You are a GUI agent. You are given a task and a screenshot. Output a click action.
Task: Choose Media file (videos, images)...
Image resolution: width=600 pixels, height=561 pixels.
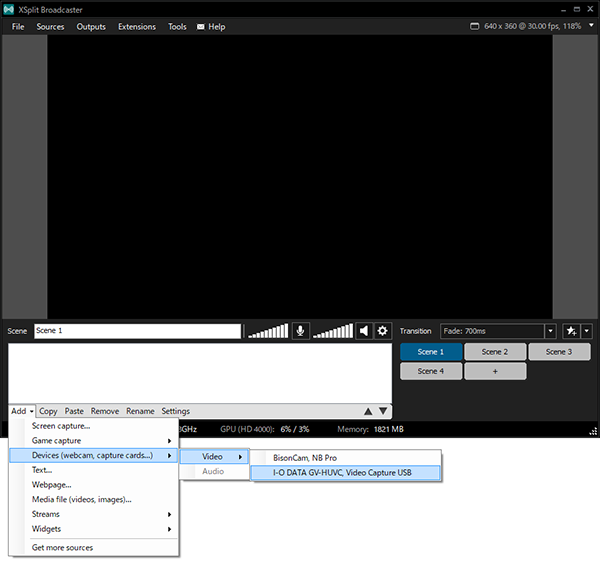(94, 499)
